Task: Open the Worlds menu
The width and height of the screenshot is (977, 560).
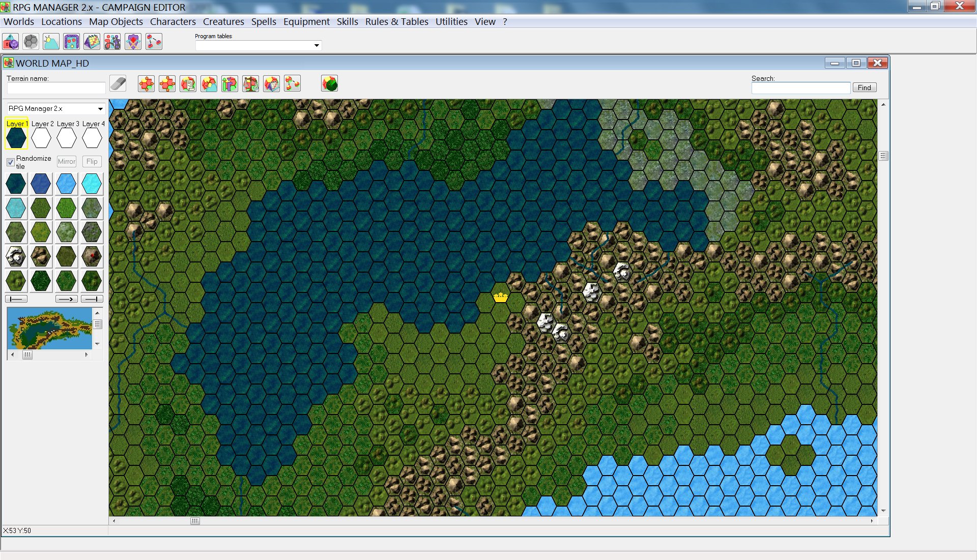Action: coord(19,21)
